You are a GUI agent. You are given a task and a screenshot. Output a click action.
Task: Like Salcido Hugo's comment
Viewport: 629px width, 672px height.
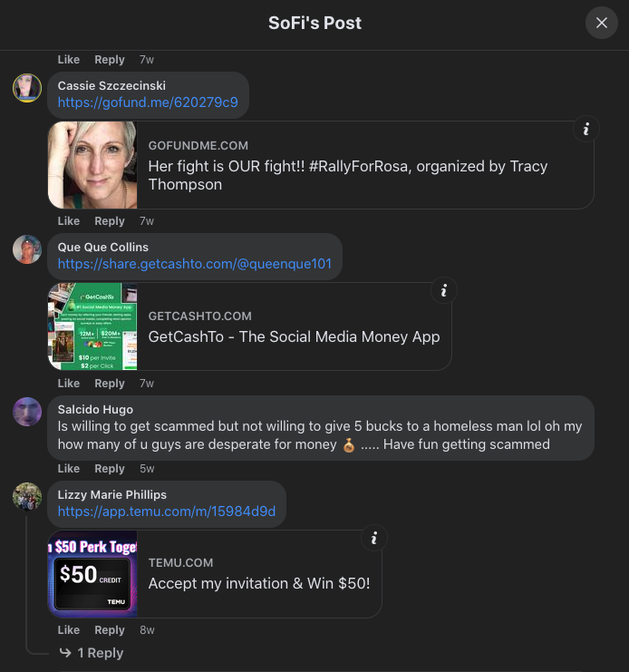pyautogui.click(x=69, y=469)
